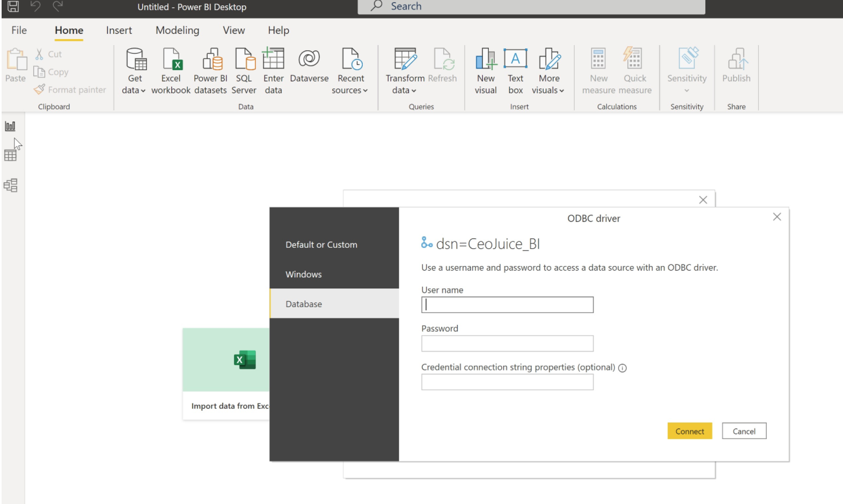Click the Search box in title bar
The width and height of the screenshot is (843, 504).
531,6
